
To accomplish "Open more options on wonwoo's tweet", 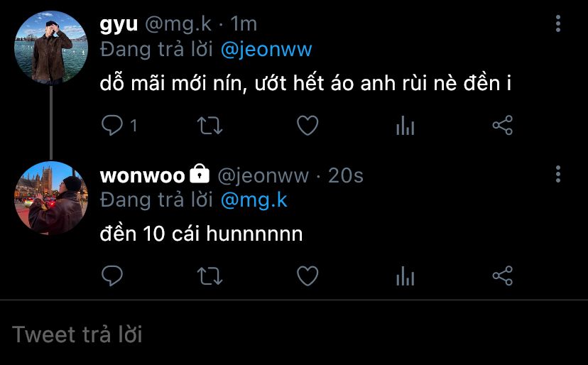I will click(x=558, y=174).
